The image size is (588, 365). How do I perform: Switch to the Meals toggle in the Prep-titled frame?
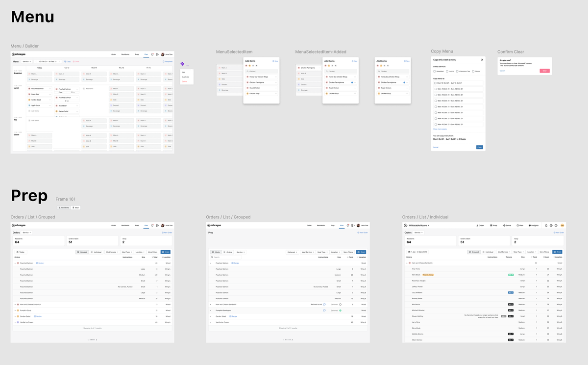click(x=216, y=252)
